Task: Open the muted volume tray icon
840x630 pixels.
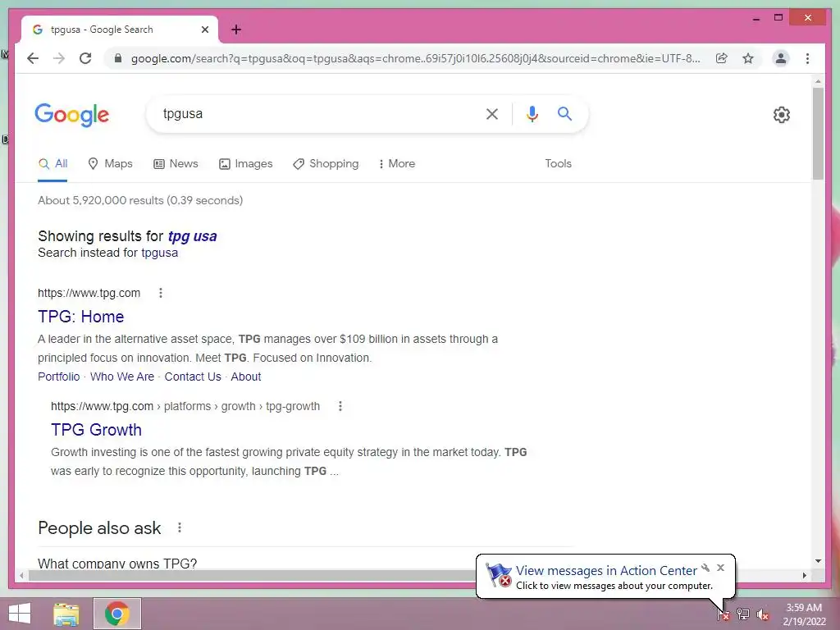Action: pos(763,614)
